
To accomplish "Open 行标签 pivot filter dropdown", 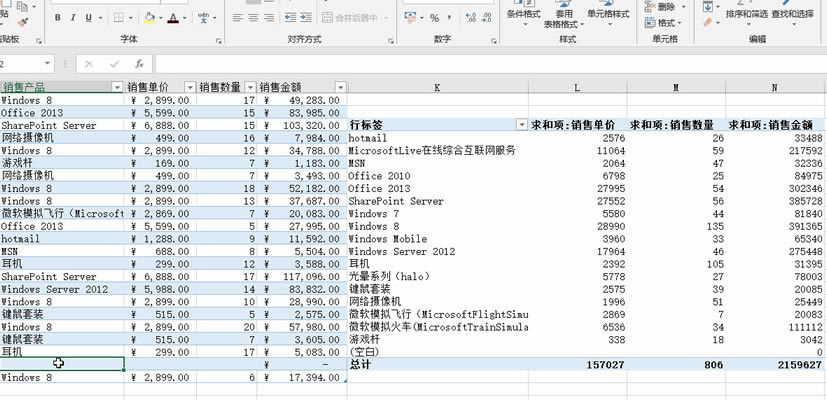I will pyautogui.click(x=520, y=125).
